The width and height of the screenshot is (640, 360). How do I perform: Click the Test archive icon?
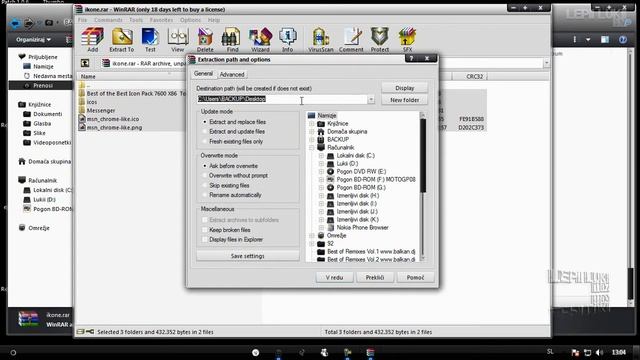tap(150, 40)
